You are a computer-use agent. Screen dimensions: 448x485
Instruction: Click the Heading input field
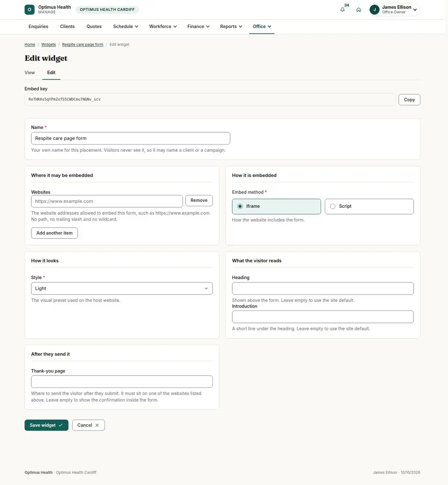pyautogui.click(x=323, y=288)
